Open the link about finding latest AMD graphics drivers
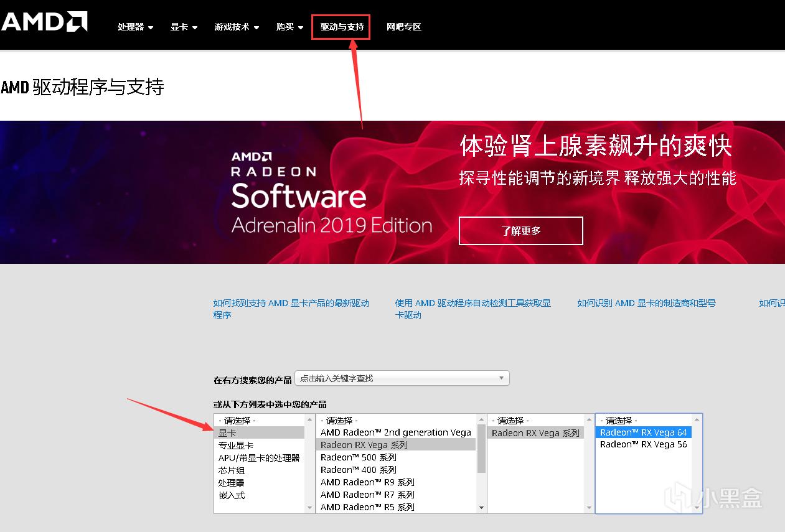This screenshot has height=532, width=785. 291,303
